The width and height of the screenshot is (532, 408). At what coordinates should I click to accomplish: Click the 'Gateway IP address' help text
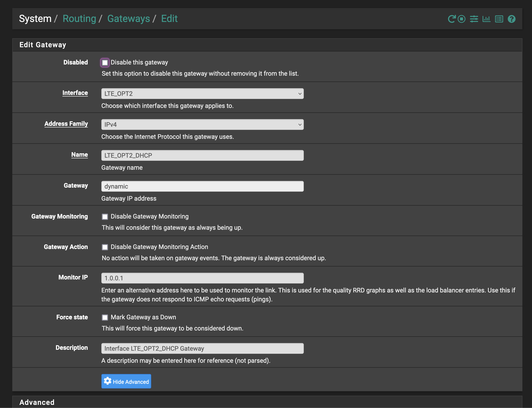pyautogui.click(x=129, y=198)
